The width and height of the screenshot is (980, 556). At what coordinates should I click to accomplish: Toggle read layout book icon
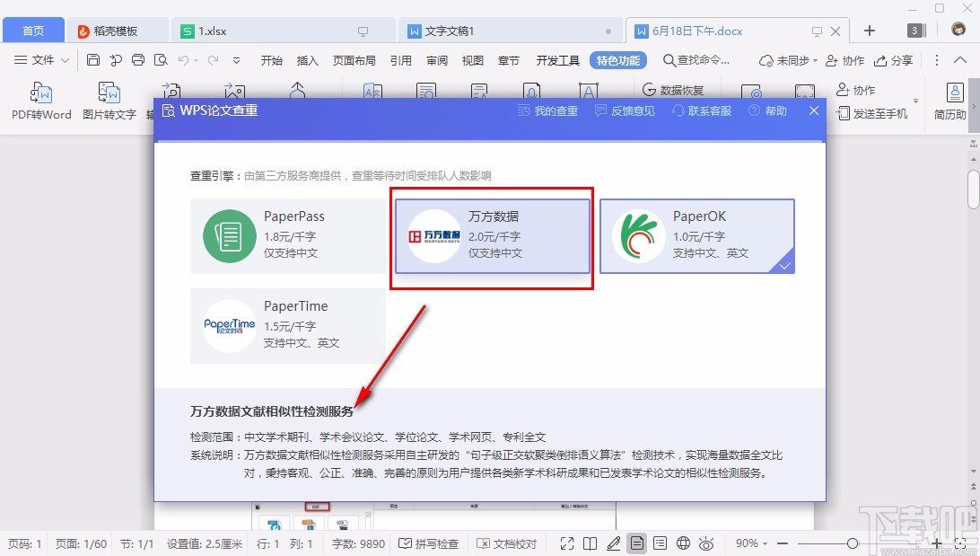(591, 543)
